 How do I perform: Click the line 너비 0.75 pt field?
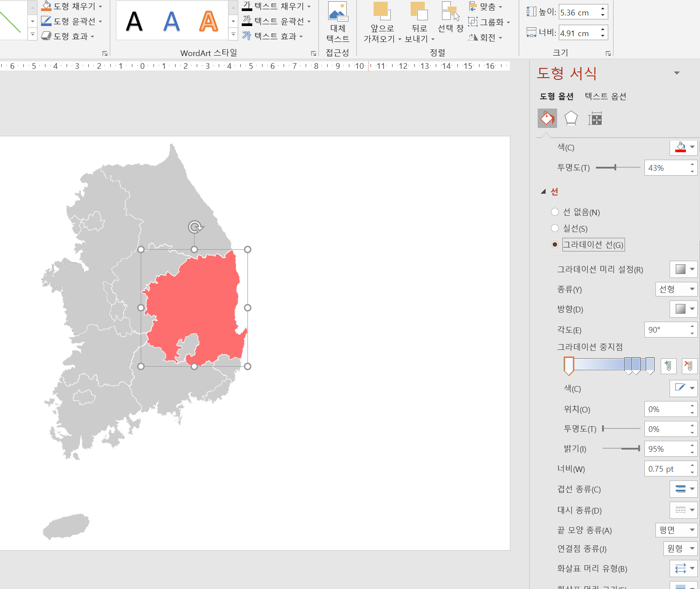666,469
